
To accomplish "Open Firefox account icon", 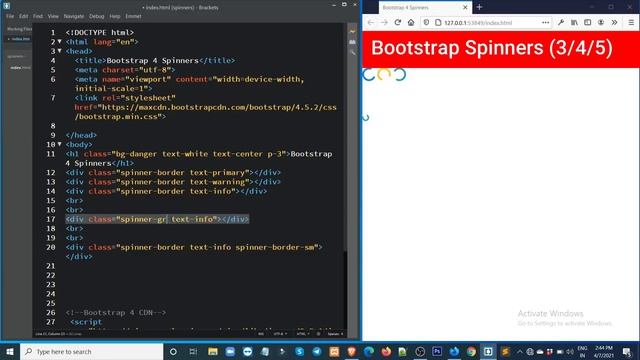I will [601, 23].
